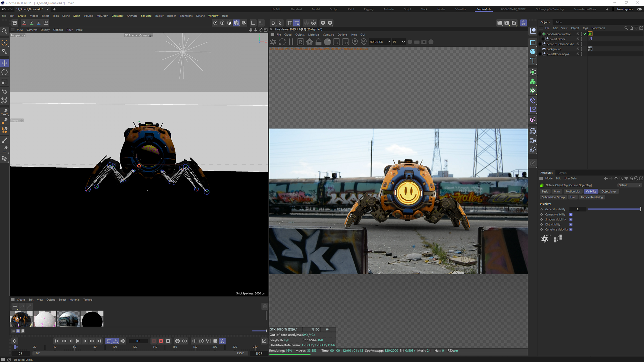The image size is (644, 362).
Task: Go to the end of animation
Action: pos(99,341)
